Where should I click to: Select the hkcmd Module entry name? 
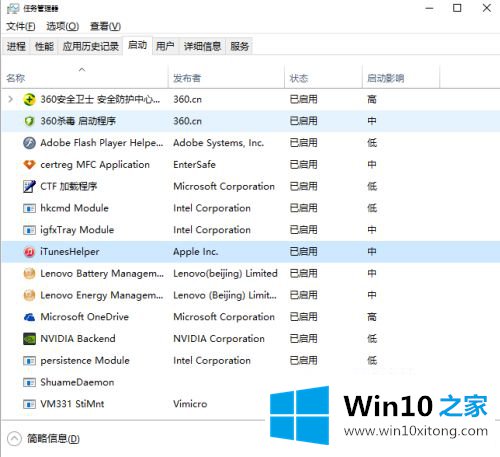(x=74, y=208)
